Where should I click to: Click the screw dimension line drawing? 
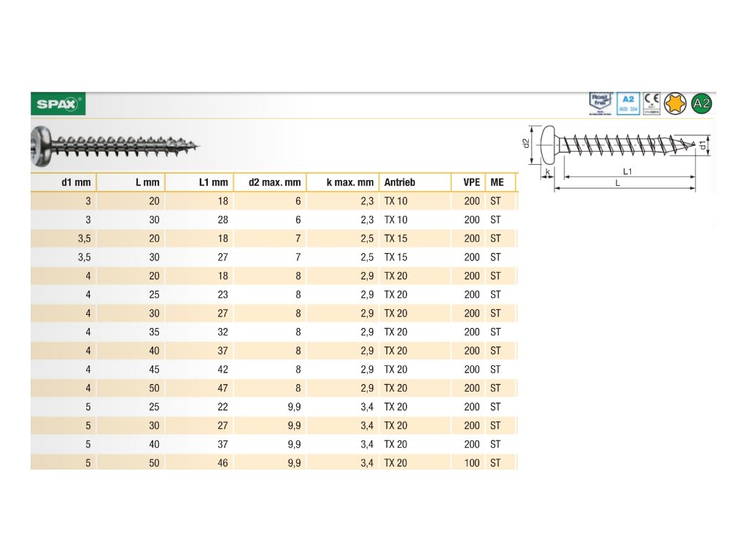pyautogui.click(x=618, y=157)
